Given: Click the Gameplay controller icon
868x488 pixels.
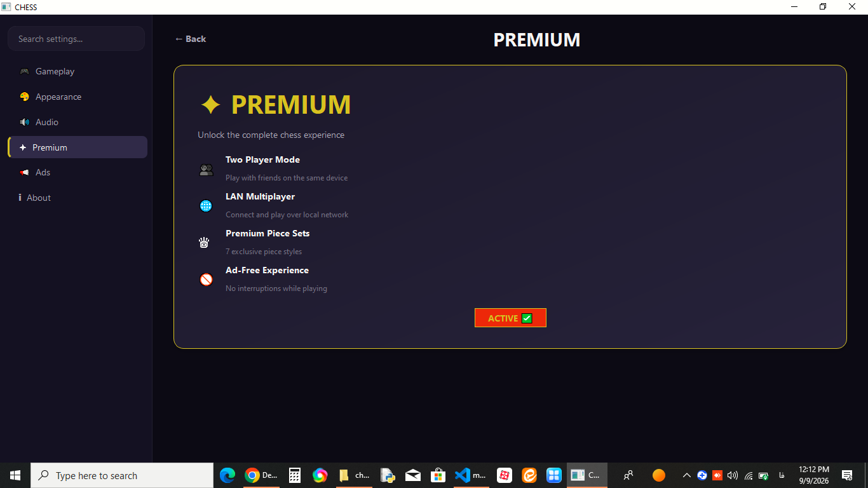Looking at the screenshot, I should (24, 71).
